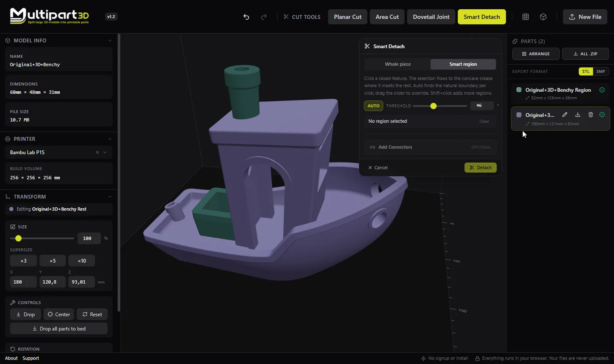This screenshot has height=364, width=614.
Task: Click the undo arrow icon
Action: (x=246, y=17)
